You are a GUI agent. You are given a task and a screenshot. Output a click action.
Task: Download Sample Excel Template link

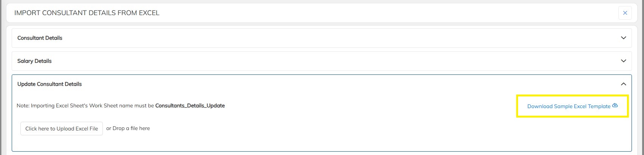568,106
